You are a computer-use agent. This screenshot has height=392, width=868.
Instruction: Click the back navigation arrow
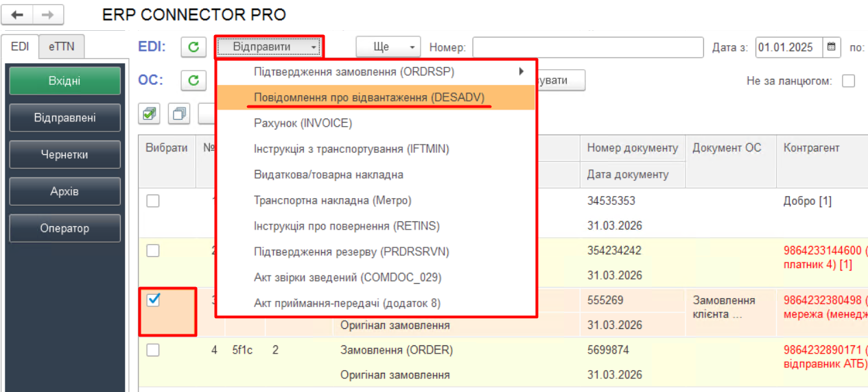click(x=19, y=14)
